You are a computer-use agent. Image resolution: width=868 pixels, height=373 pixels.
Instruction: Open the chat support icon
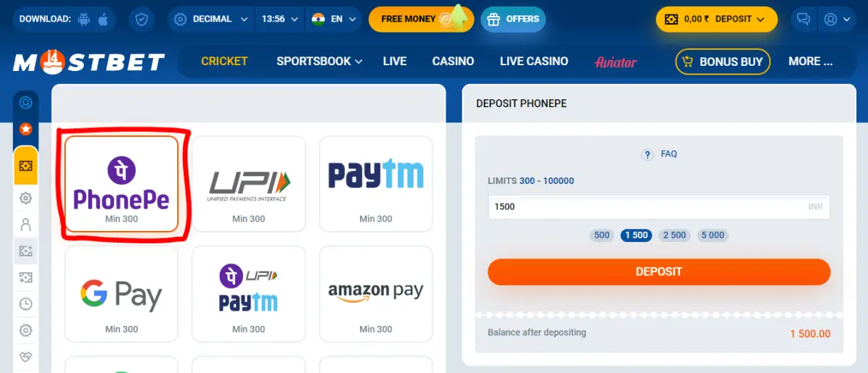pyautogui.click(x=802, y=20)
